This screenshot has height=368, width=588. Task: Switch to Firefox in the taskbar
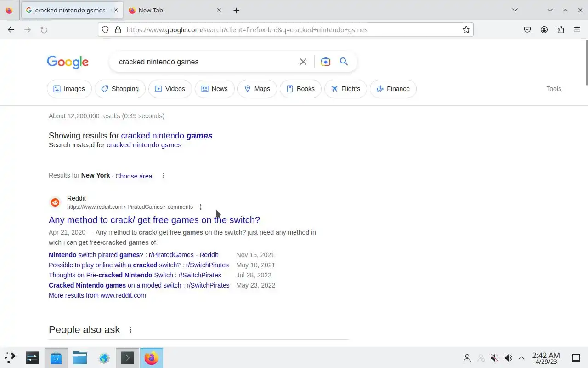(152, 358)
